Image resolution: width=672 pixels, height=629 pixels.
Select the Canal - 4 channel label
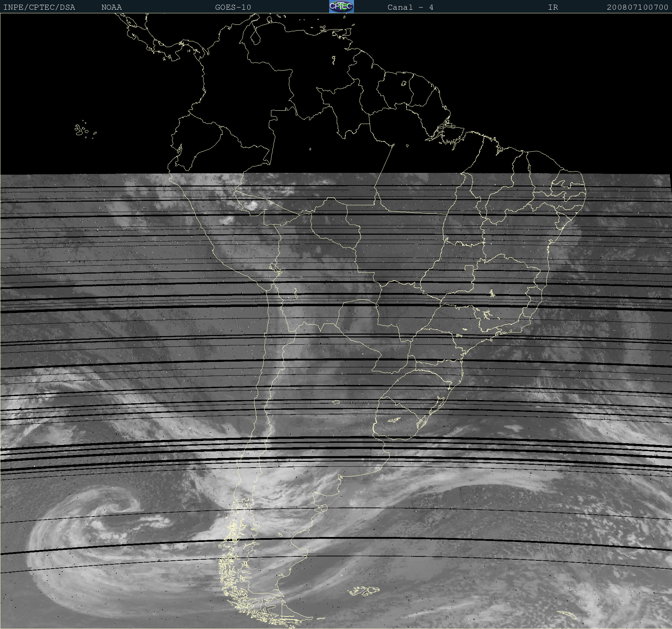point(410,7)
